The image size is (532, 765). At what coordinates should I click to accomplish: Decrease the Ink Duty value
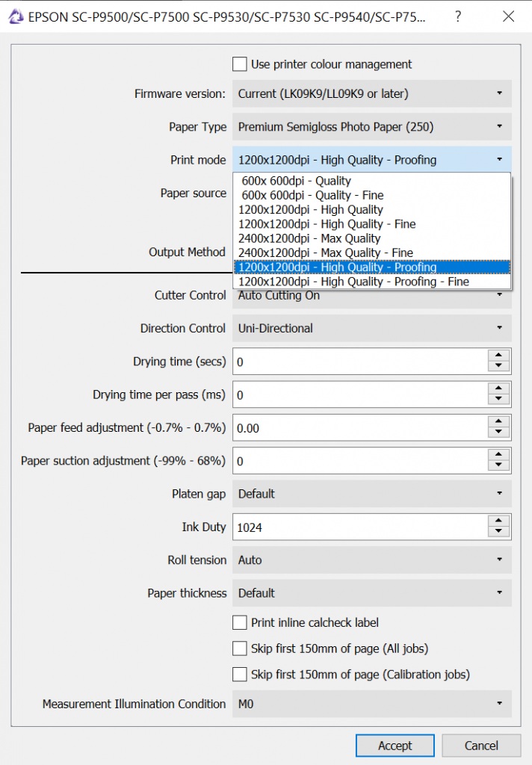click(498, 533)
